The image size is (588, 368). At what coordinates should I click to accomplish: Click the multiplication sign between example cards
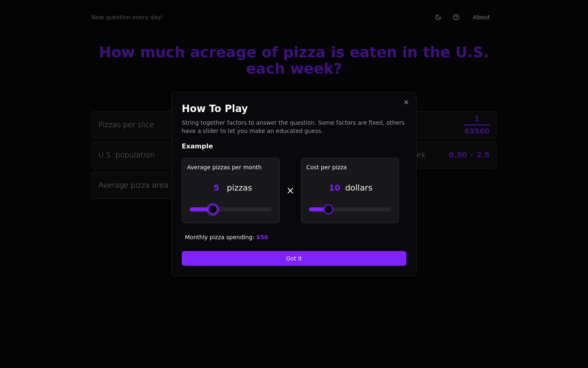coord(290,191)
